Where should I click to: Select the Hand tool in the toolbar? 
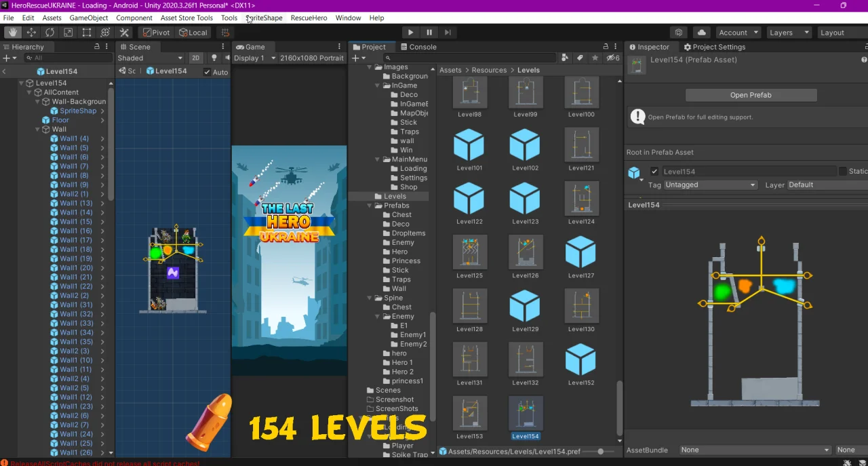coord(13,33)
